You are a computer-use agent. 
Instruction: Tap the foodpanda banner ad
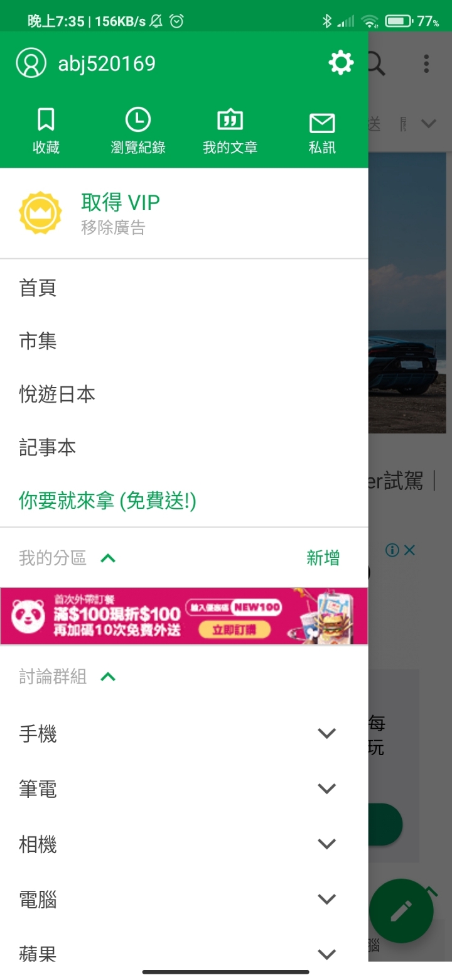coord(184,616)
